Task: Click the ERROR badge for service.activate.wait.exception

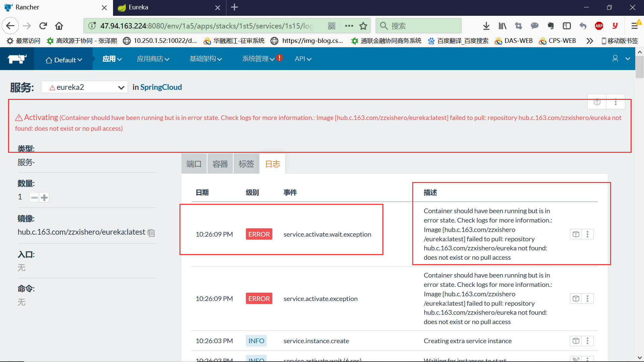Action: click(259, 234)
